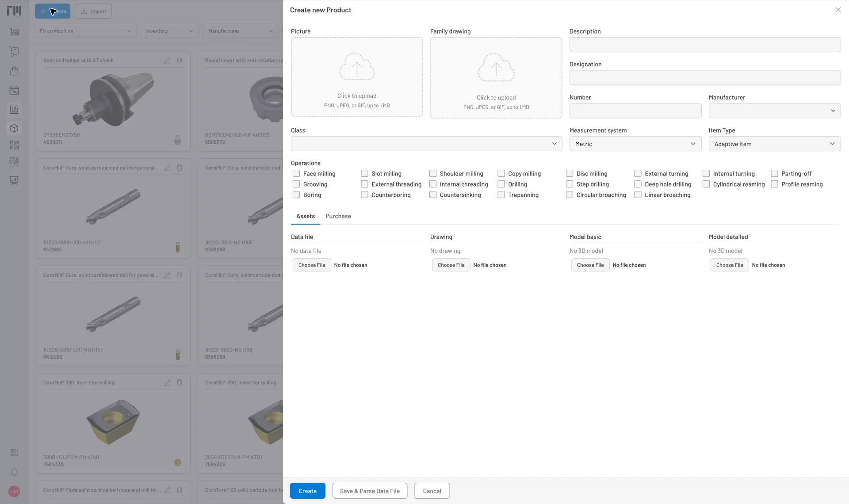The image size is (849, 504).
Task: Open the calendar schedule icon in sidebar
Action: coord(14,90)
